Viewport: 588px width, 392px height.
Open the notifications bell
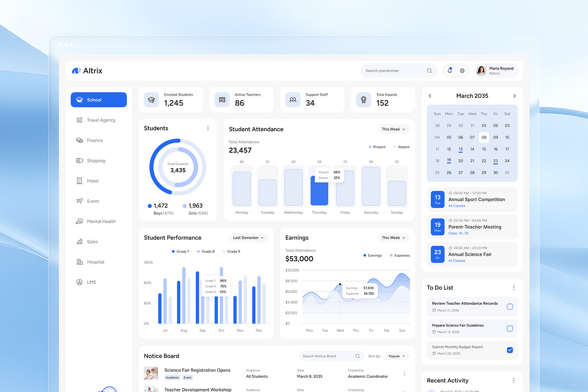point(450,71)
